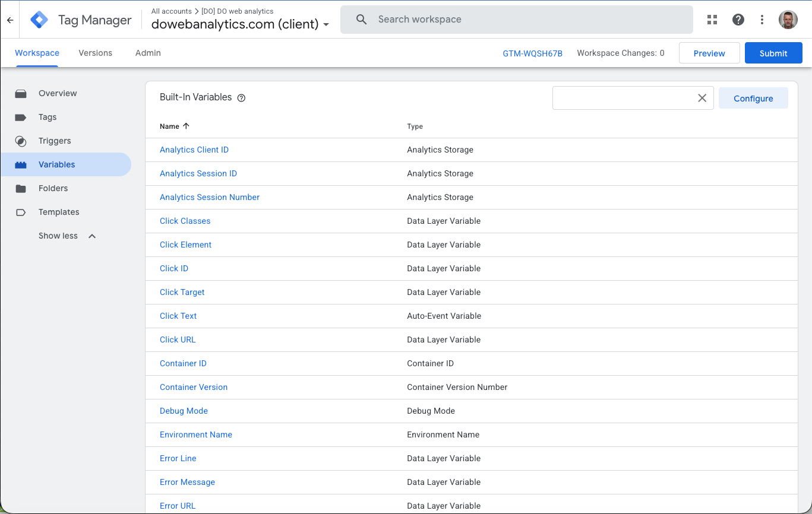The image size is (812, 514).
Task: Click the Triggers sidebar icon
Action: pyautogui.click(x=21, y=141)
